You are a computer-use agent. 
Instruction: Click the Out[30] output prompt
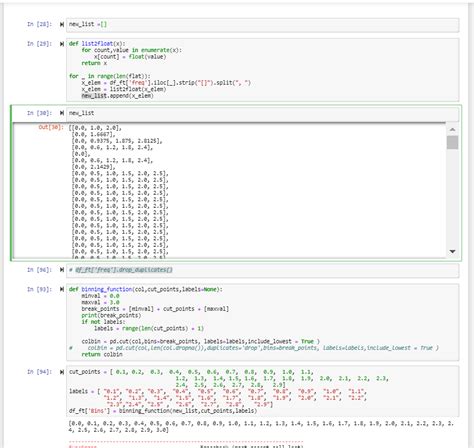[51, 127]
